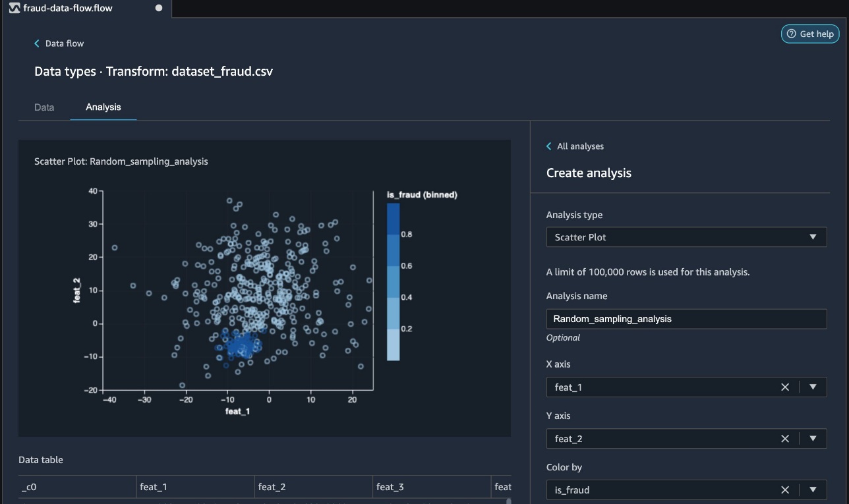Screen dimensions: 849x504
Task: Click the question mark help icon
Action: click(x=792, y=34)
